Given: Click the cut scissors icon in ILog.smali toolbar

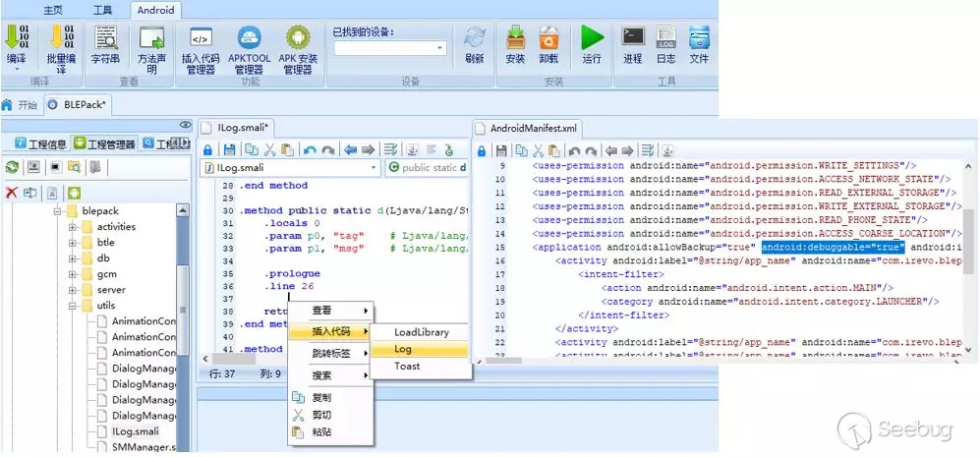Looking at the screenshot, I should pyautogui.click(x=270, y=150).
